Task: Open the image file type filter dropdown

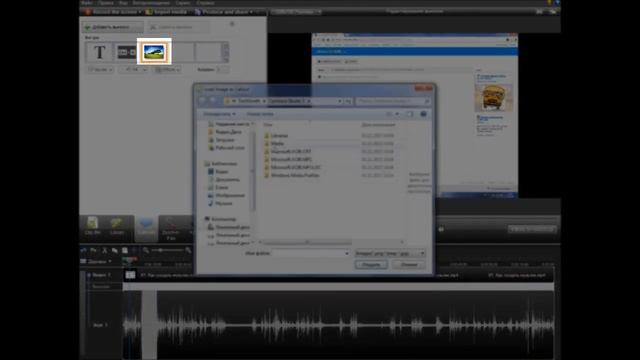Action: point(390,253)
